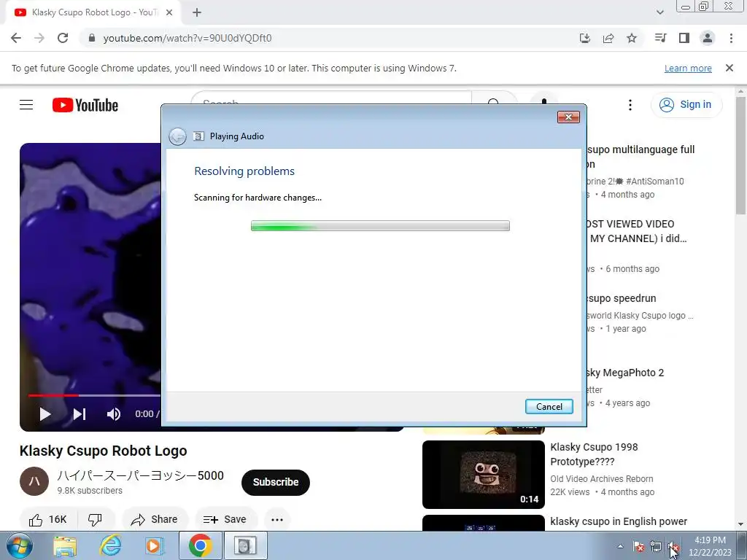Switch to Chrome in the taskbar

[200, 545]
